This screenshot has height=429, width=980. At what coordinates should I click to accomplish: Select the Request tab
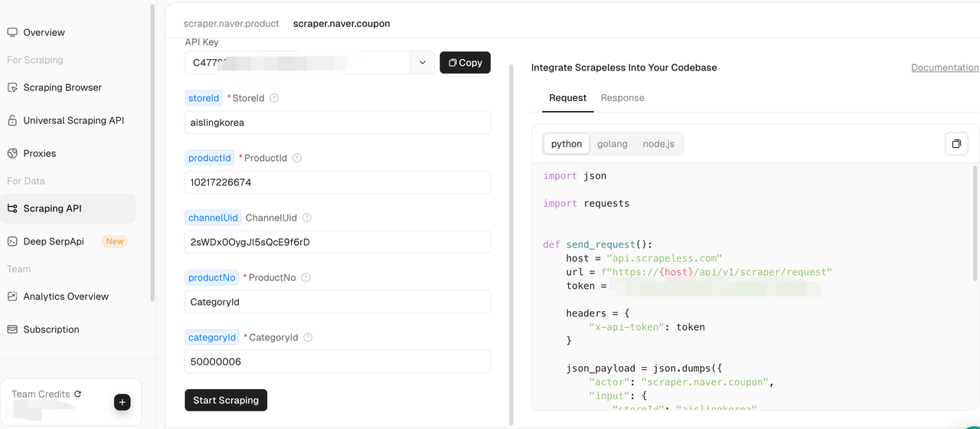click(567, 98)
